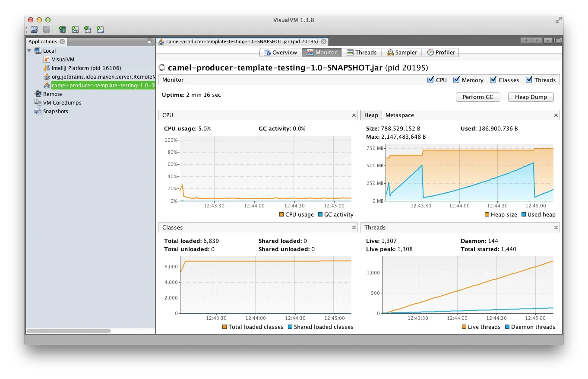Click the Perform GC button

click(478, 97)
